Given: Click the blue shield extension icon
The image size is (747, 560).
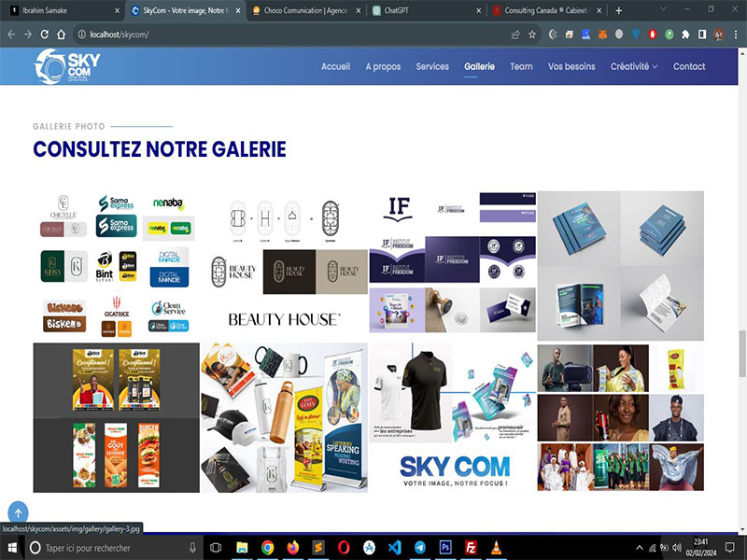Looking at the screenshot, I should [636, 35].
